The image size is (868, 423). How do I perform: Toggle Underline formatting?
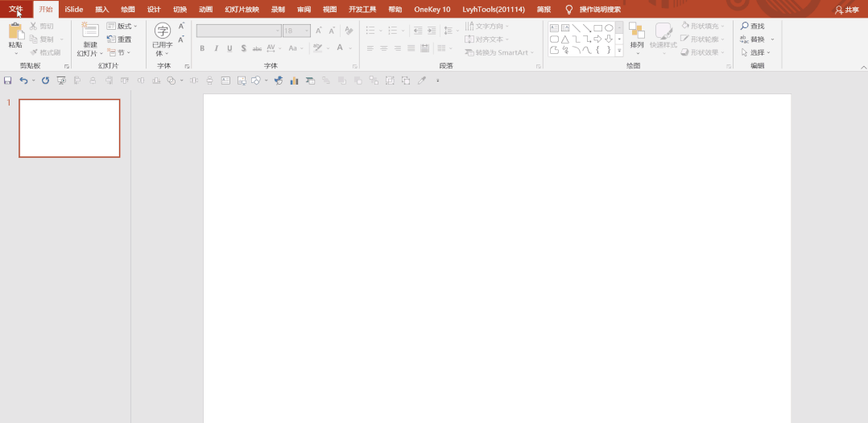(x=229, y=48)
